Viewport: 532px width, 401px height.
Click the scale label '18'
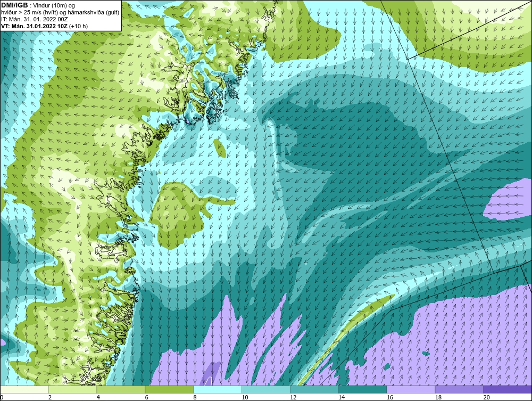tap(438, 397)
